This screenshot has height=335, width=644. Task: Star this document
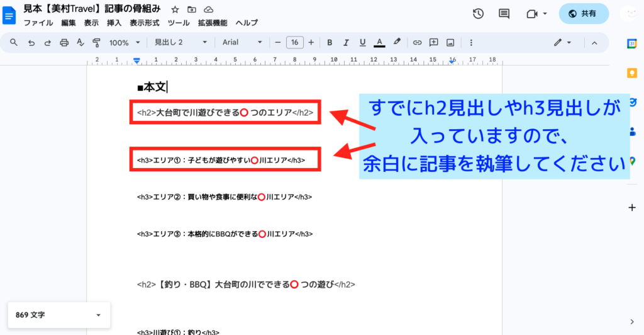pyautogui.click(x=175, y=9)
